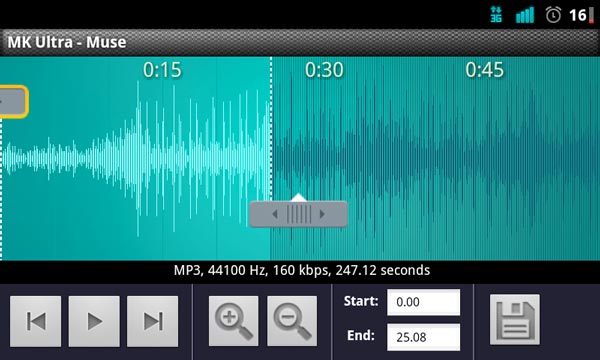This screenshot has width=600, height=360.
Task: Click the MP3 file info text
Action: tap(302, 270)
